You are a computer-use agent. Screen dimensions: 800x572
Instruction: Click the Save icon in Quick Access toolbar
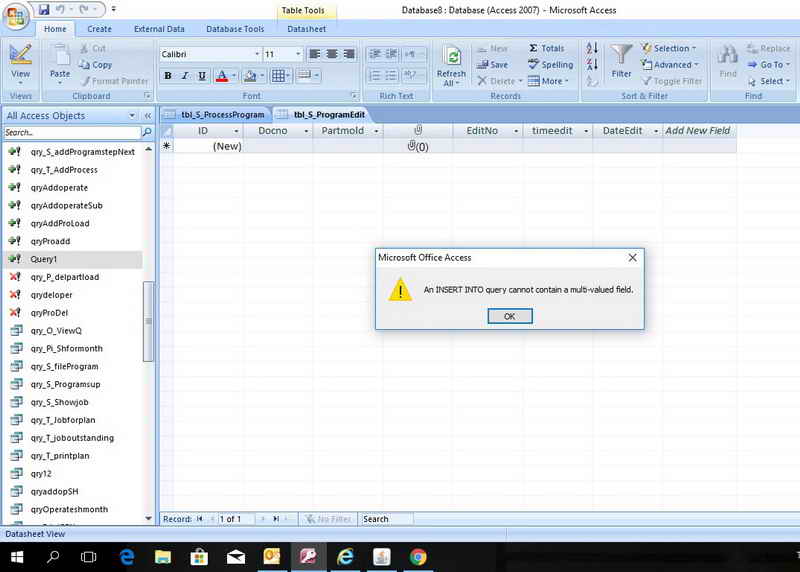pos(44,9)
